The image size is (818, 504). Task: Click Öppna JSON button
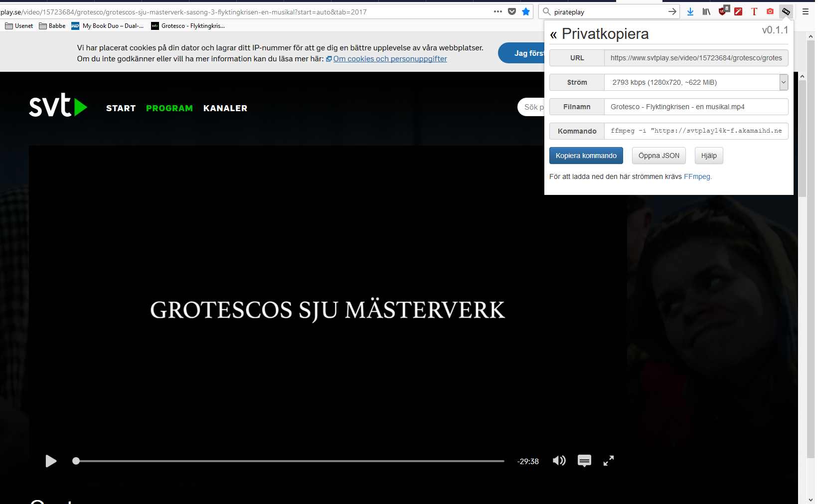pyautogui.click(x=659, y=156)
